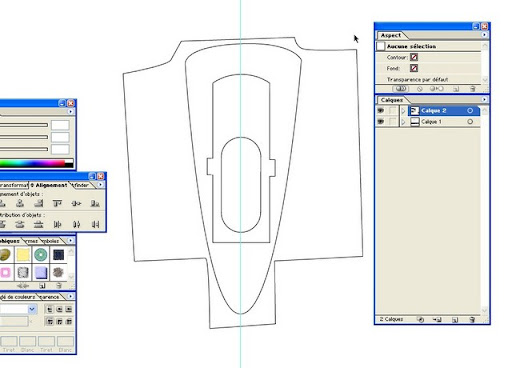Viewport: 512px width, 368px height.
Task: Hide the Calque 1 layer
Action: [380, 122]
